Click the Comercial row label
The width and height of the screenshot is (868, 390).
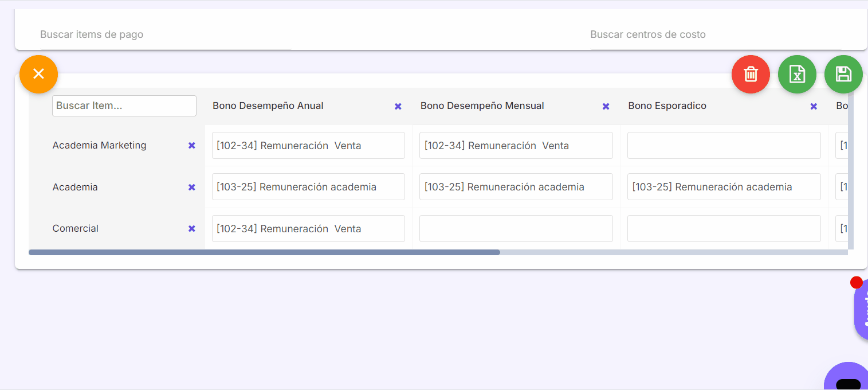point(76,228)
